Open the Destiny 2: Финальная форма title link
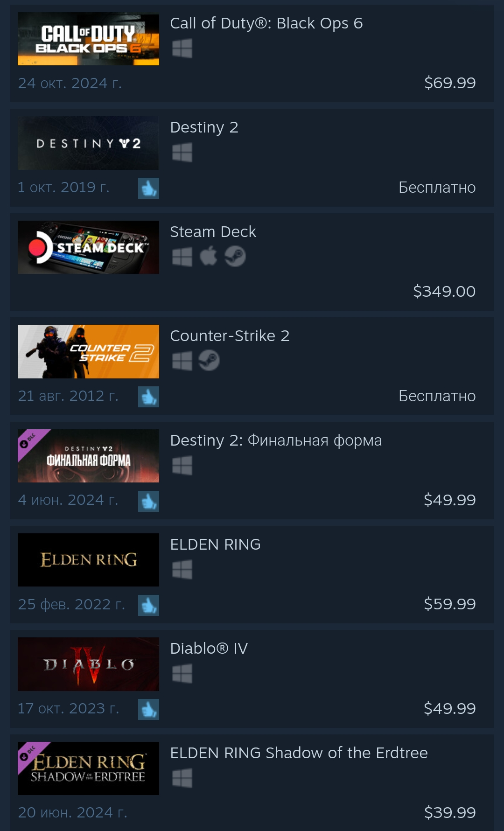The image size is (504, 831). pyautogui.click(x=276, y=440)
